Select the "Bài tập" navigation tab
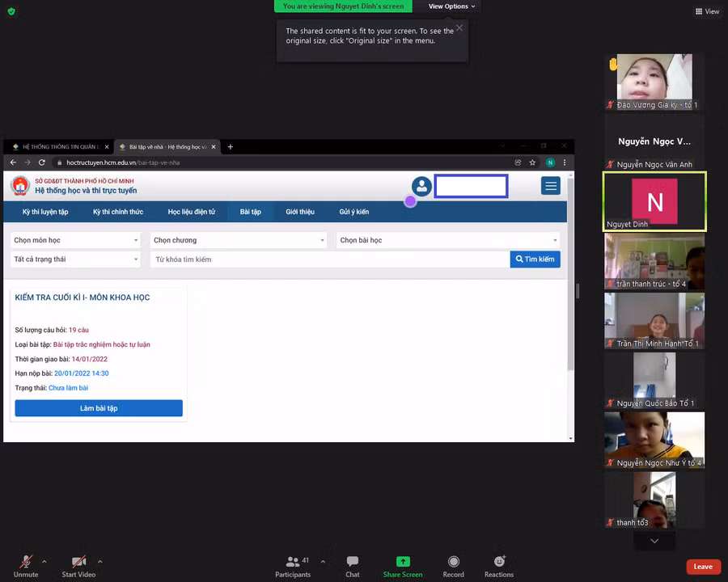Viewport: 728px width, 582px height. [x=250, y=212]
